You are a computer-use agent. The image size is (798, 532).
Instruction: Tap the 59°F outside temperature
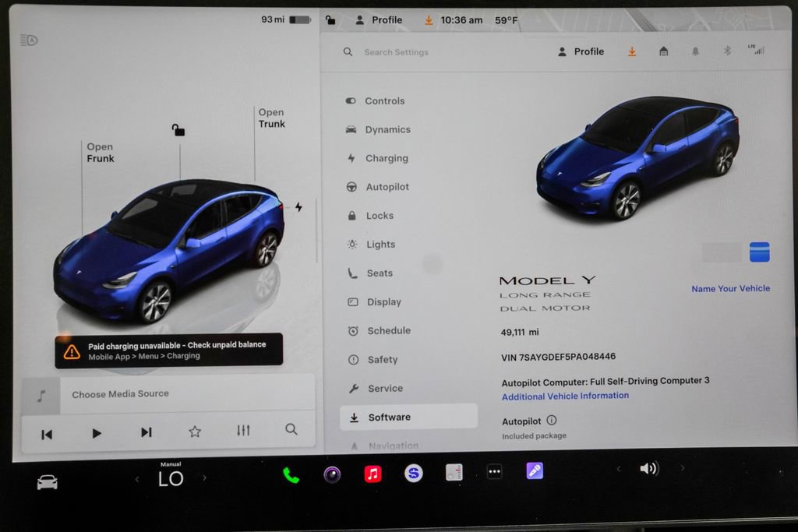point(506,20)
